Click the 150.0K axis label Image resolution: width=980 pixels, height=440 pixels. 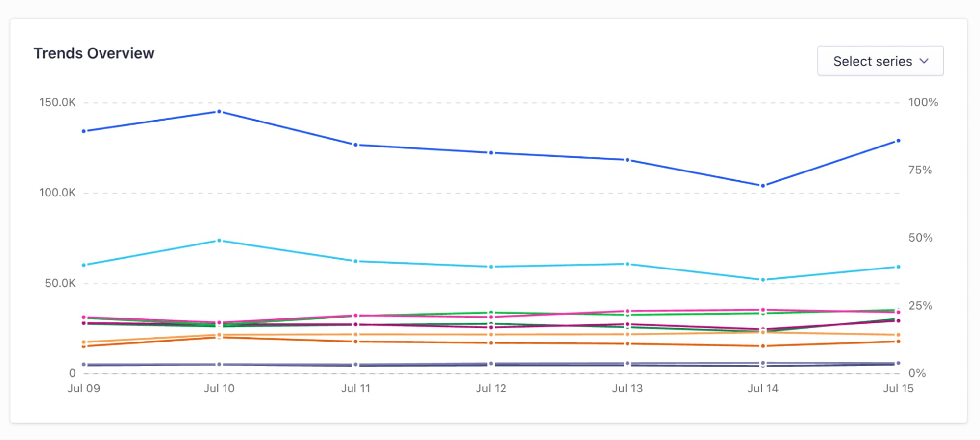click(x=57, y=102)
